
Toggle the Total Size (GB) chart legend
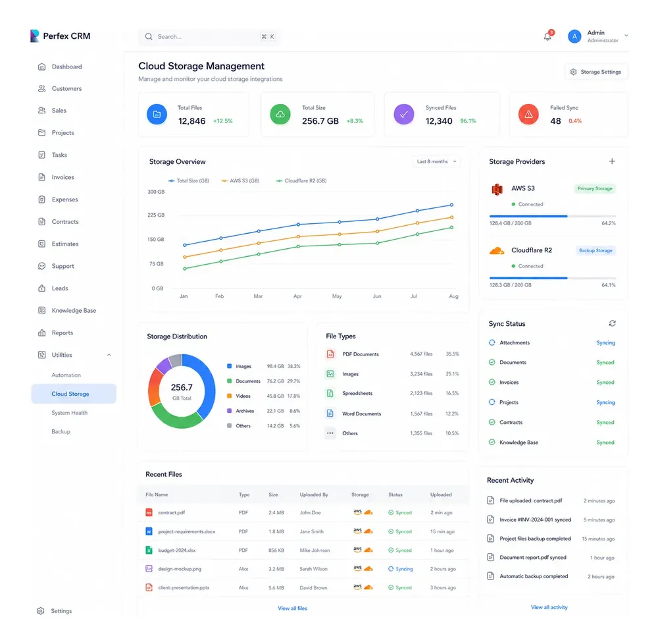[x=188, y=181]
